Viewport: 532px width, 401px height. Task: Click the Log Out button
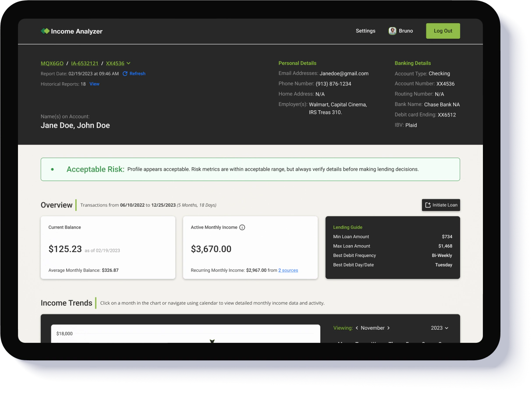pos(443,31)
